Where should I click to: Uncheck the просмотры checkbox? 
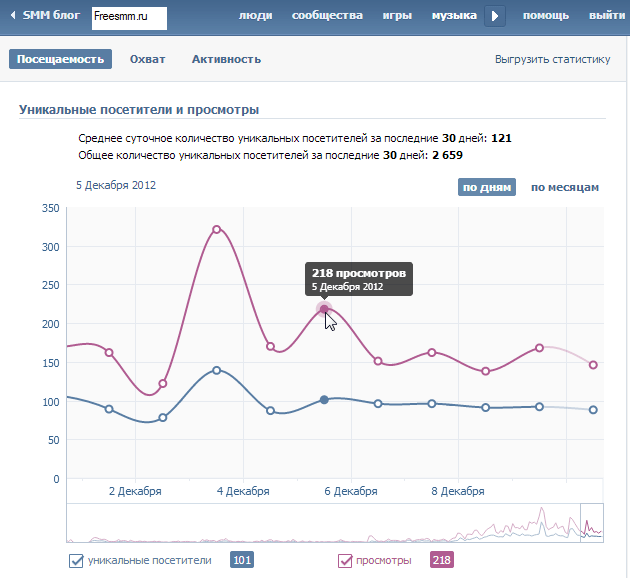click(x=345, y=561)
